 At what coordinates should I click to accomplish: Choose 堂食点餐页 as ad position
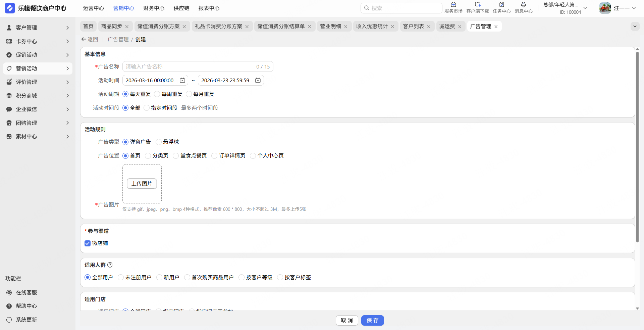pos(176,155)
